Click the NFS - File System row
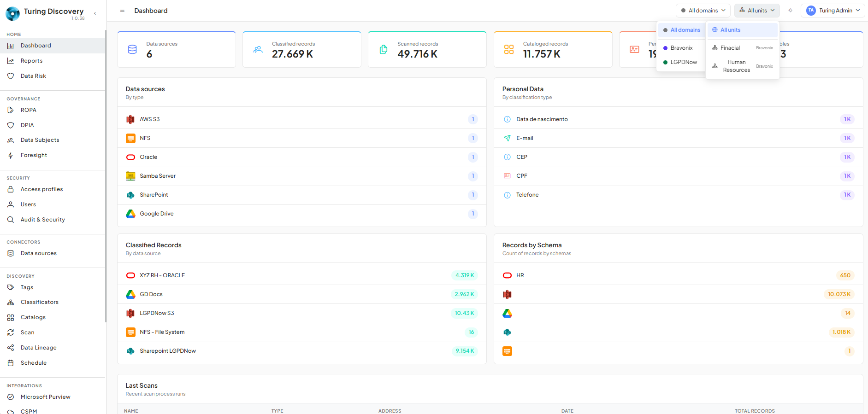This screenshot has width=868, height=414. pos(302,332)
